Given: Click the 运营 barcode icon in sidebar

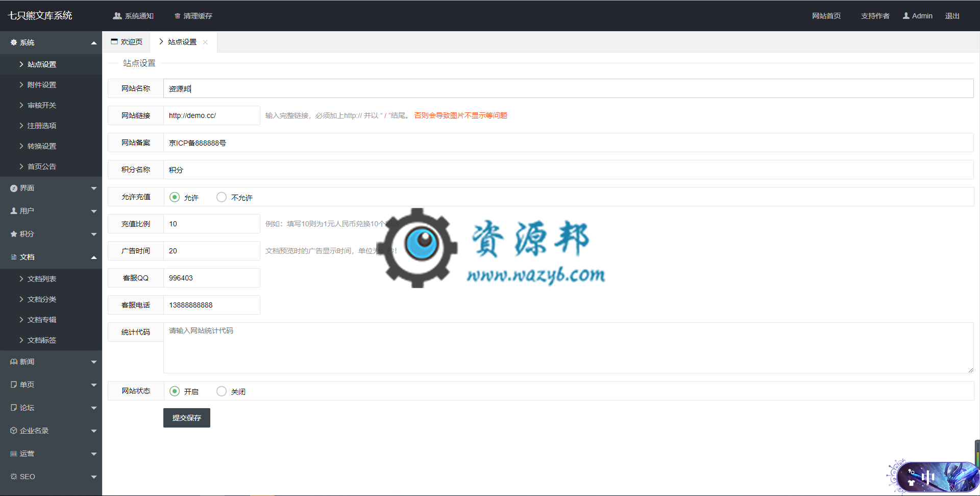Looking at the screenshot, I should 14,454.
